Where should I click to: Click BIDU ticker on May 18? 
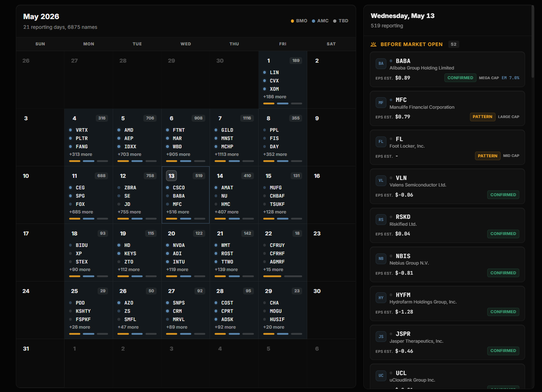[82, 245]
